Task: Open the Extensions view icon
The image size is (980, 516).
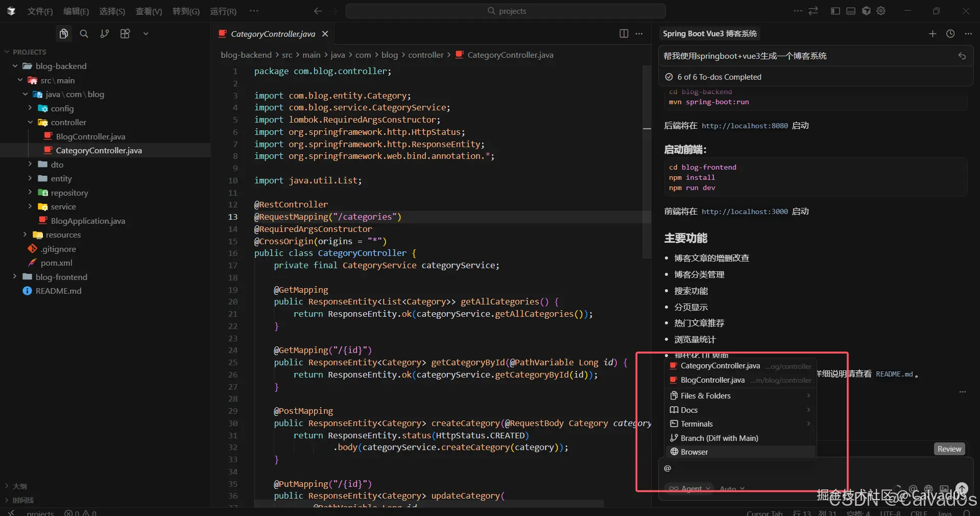Action: (x=125, y=34)
